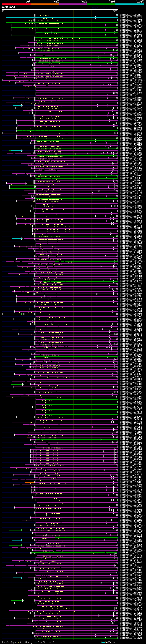Viewport: 146px width, 644px height.
Task: Select the UniRef100_Q4A2B5 label
Action: coord(131,60)
